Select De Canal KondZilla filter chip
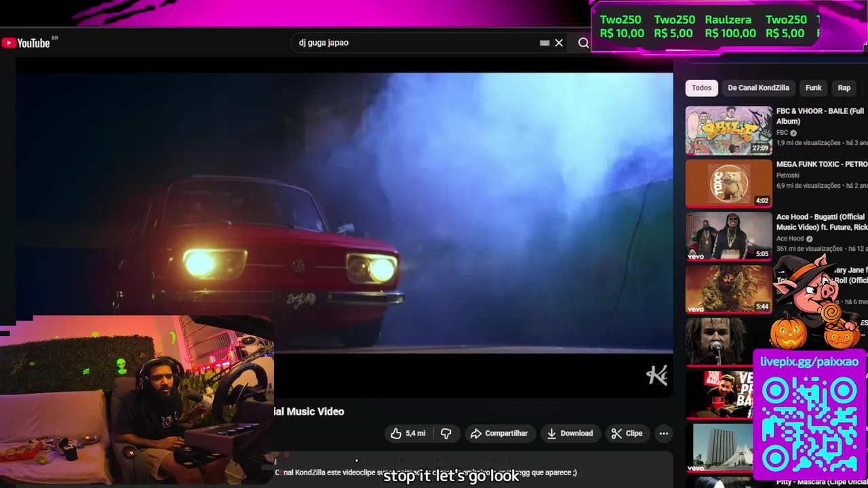This screenshot has width=868, height=488. coord(758,87)
